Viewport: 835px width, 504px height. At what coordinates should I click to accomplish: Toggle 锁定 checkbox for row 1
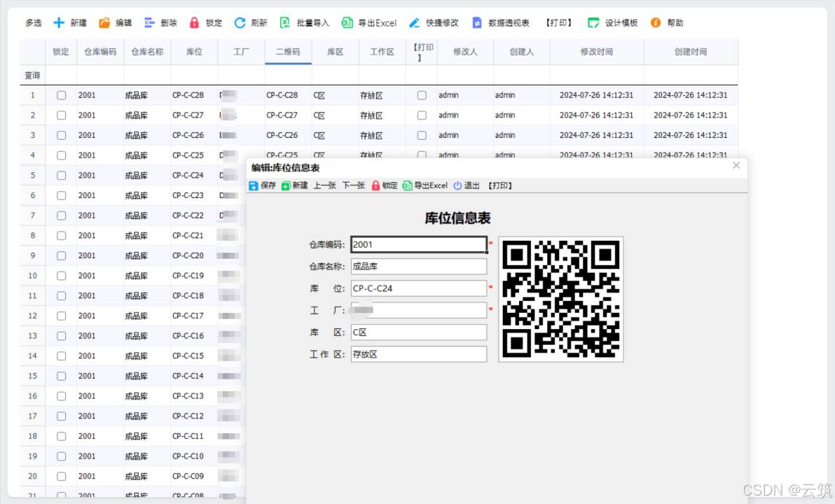(62, 95)
